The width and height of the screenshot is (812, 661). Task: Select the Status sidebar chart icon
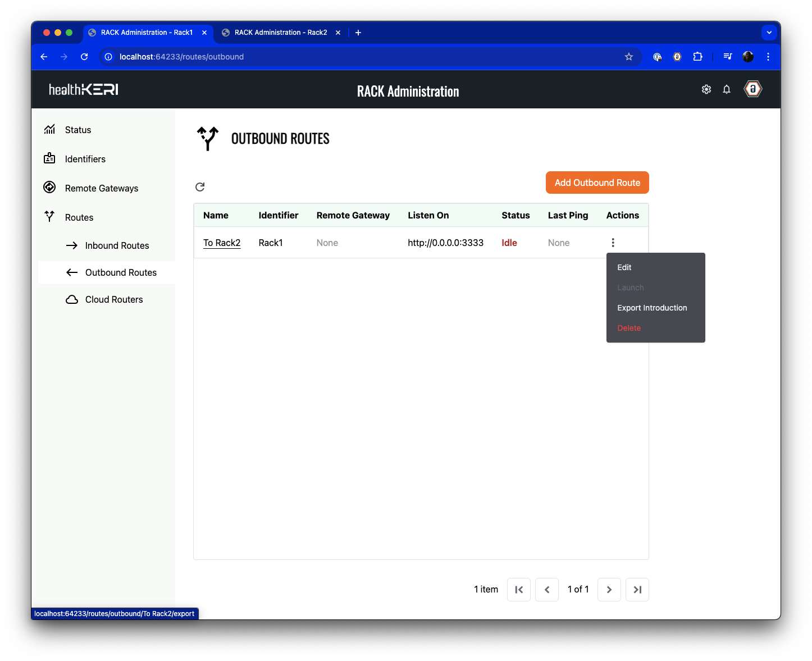(x=49, y=129)
